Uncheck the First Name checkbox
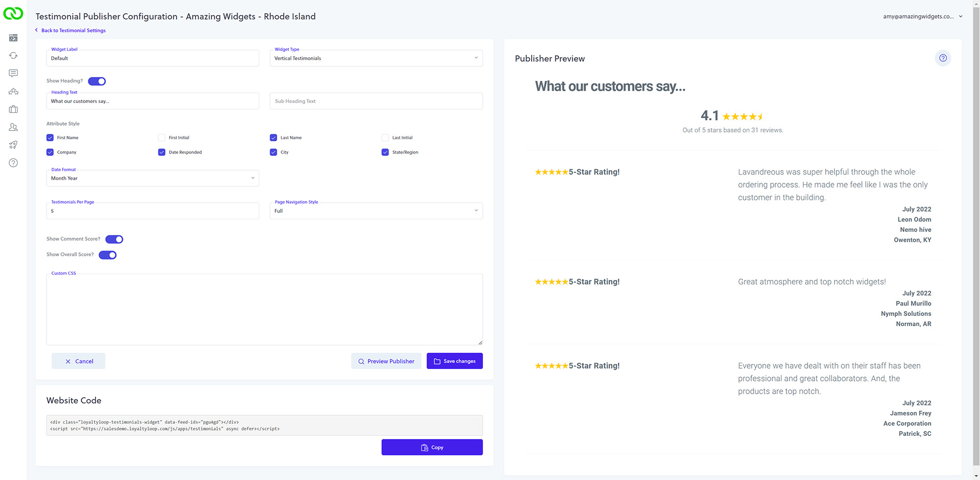 (50, 138)
